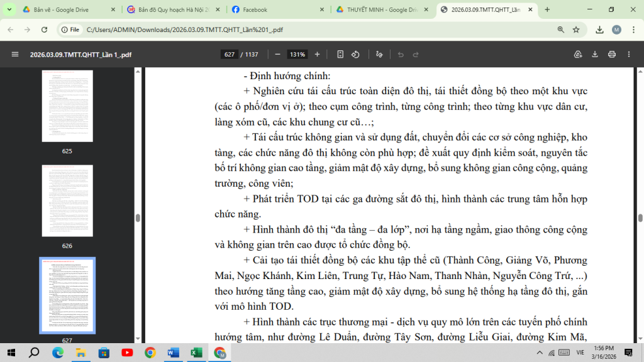Image resolution: width=644 pixels, height=362 pixels.
Task: Bookmark this page with star icon
Action: [576, 30]
